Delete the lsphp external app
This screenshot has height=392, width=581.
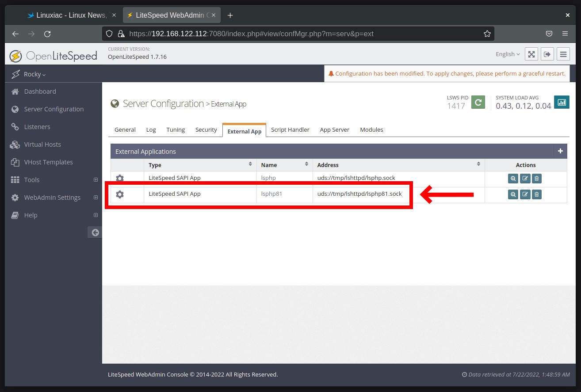[x=536, y=179]
